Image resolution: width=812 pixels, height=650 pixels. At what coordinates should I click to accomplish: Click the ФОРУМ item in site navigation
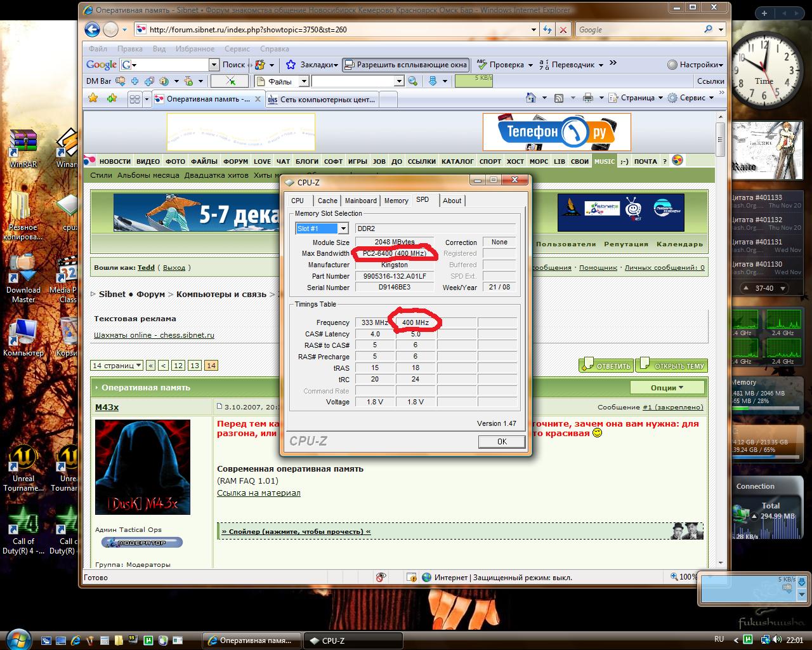tap(235, 161)
